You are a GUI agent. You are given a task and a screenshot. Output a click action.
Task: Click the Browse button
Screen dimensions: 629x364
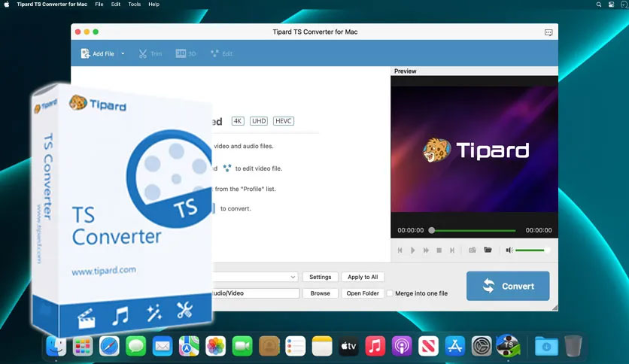pos(320,293)
